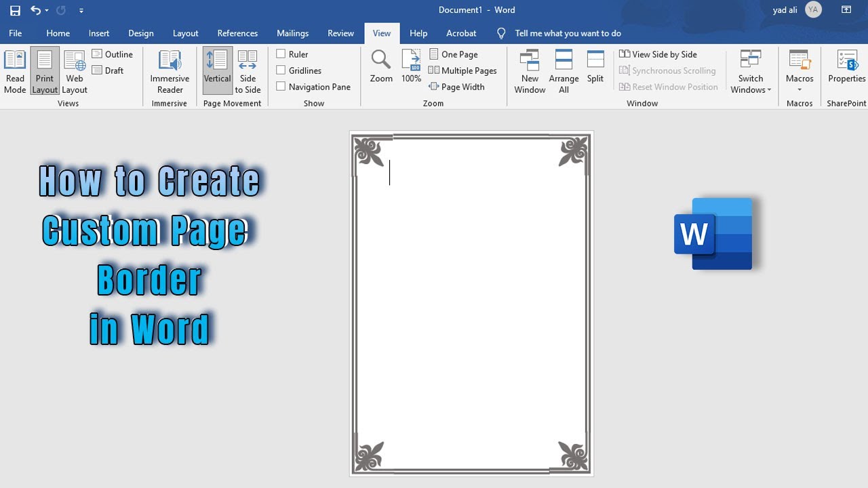This screenshot has width=868, height=488.
Task: Click the Save icon in title bar
Action: (x=15, y=10)
